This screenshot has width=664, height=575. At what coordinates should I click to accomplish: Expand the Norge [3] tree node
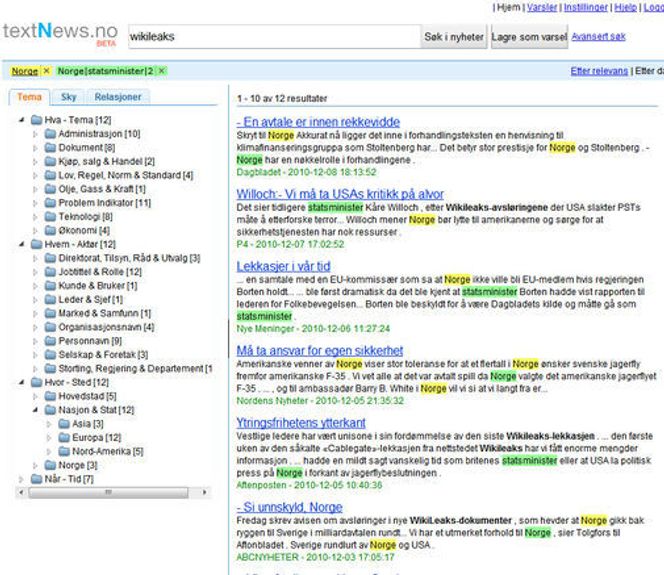(35, 465)
